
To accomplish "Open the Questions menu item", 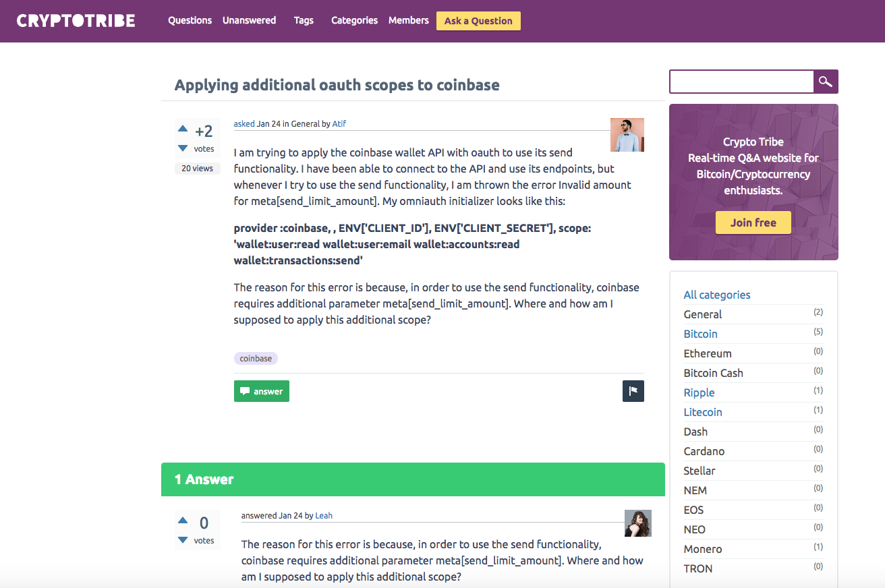I will (x=190, y=20).
